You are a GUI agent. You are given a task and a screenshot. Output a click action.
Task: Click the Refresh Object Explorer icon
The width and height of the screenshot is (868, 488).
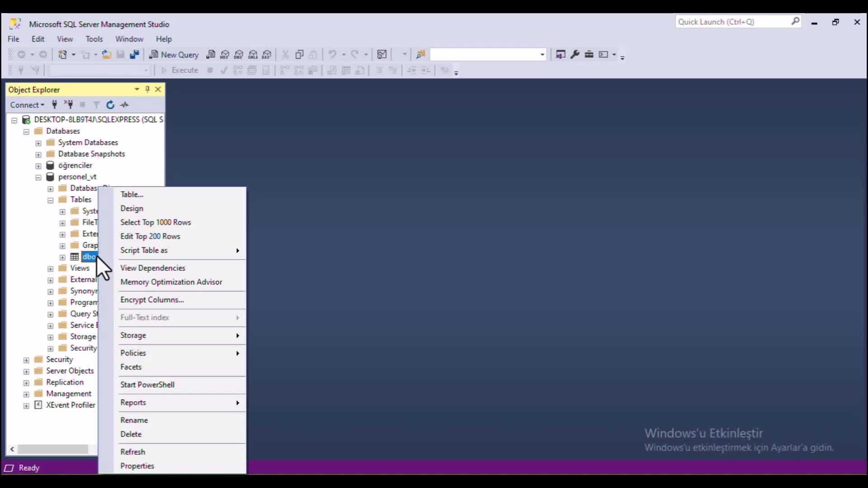(x=110, y=105)
